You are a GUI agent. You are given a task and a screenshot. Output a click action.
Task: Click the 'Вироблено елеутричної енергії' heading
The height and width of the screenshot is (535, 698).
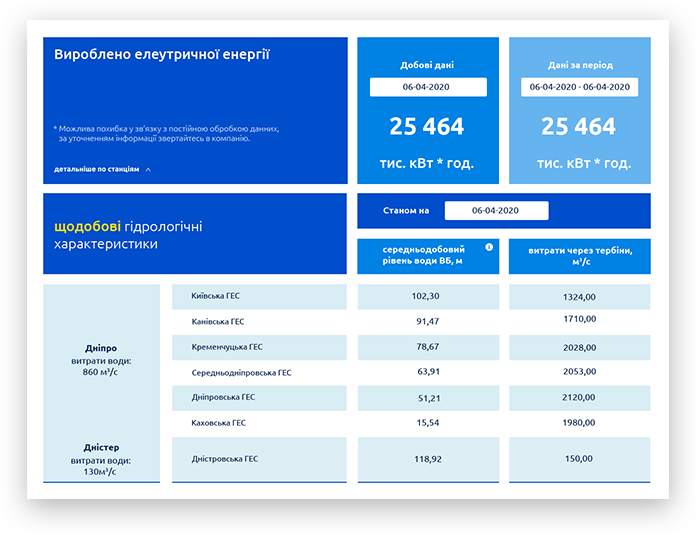162,55
